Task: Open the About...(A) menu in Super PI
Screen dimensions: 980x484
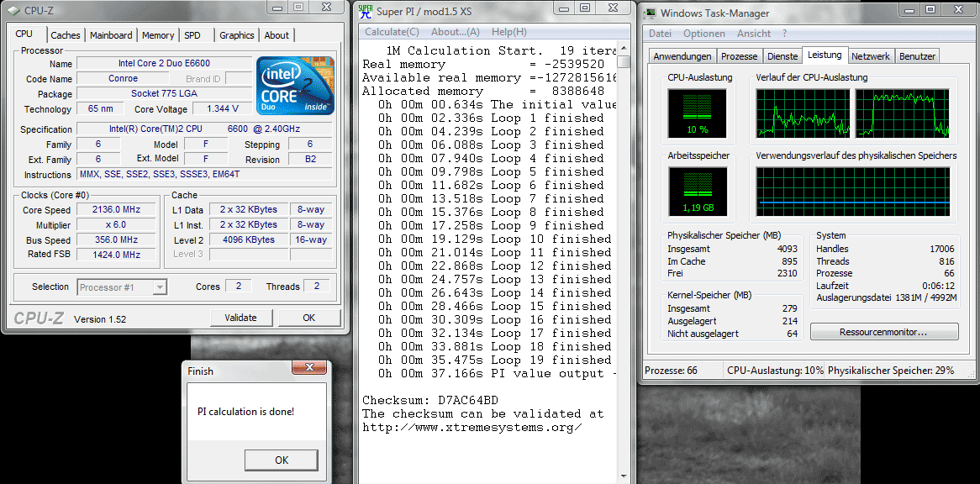Action: 456,32
